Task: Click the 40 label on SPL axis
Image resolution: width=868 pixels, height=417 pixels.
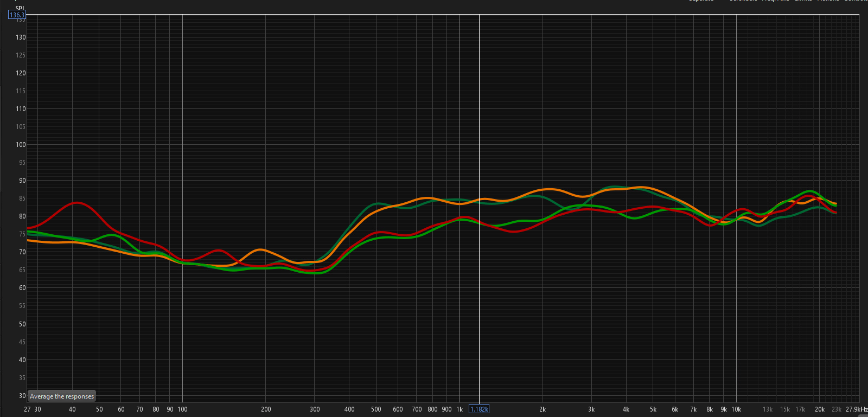Action: pos(22,360)
